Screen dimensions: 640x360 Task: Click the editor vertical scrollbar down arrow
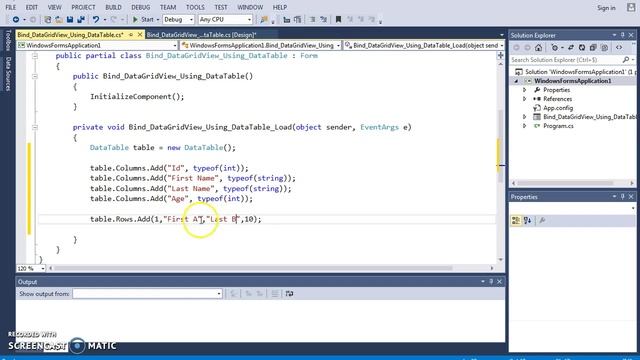(500, 260)
